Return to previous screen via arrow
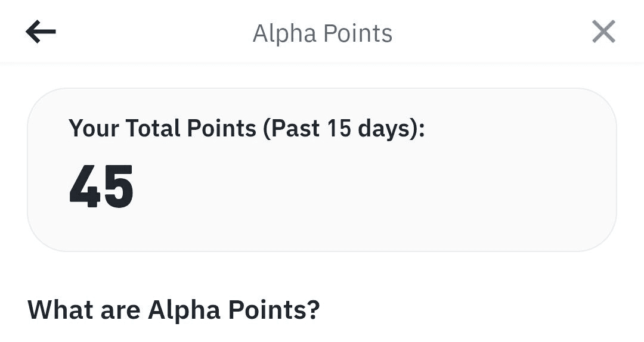The height and width of the screenshot is (342, 644). pos(41,32)
